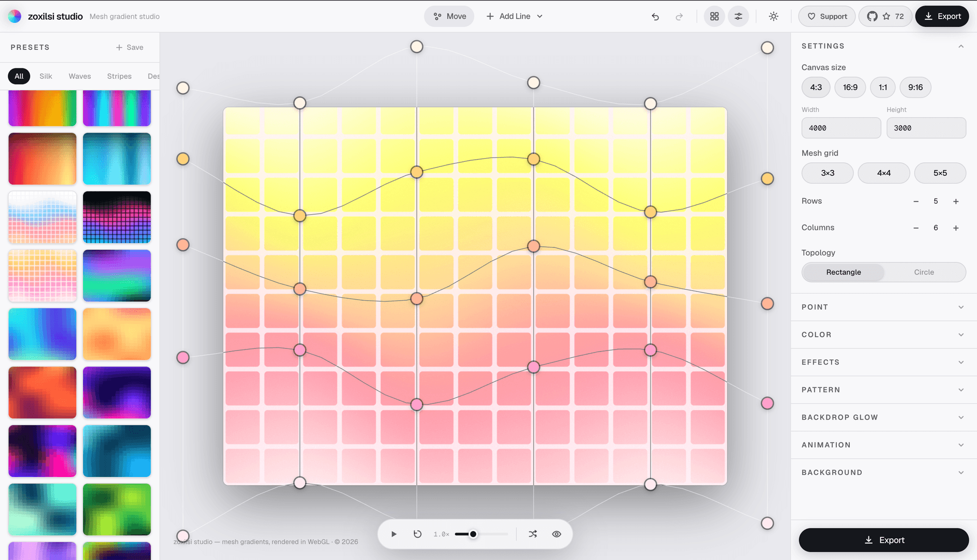Select the Move tool
Image resolution: width=977 pixels, height=560 pixels.
point(449,16)
